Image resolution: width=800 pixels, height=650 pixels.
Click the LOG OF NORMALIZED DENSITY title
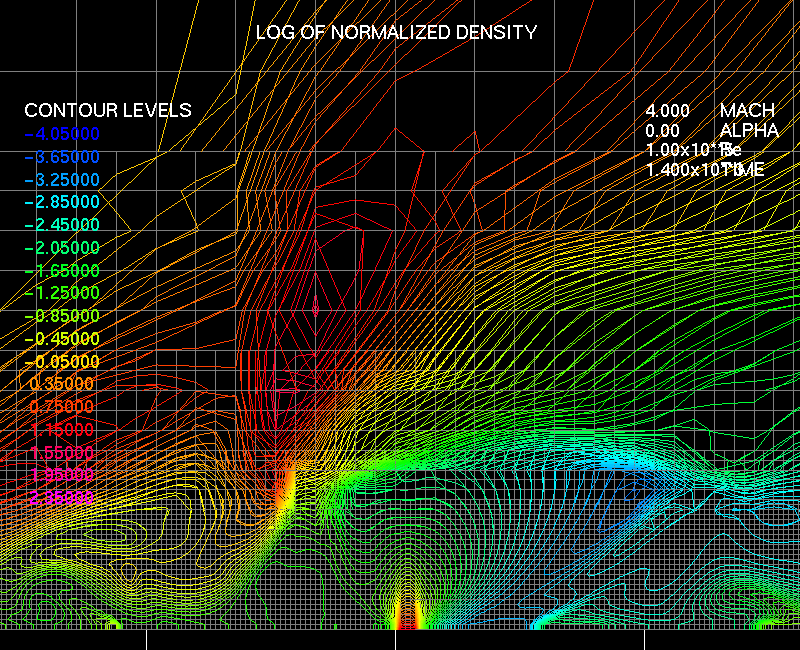[396, 32]
